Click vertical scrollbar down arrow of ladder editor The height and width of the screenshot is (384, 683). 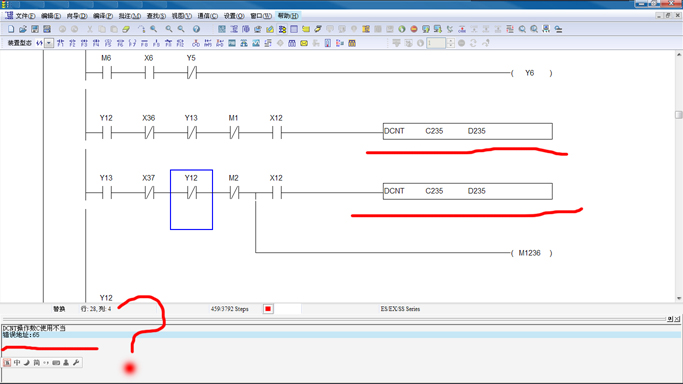click(679, 298)
